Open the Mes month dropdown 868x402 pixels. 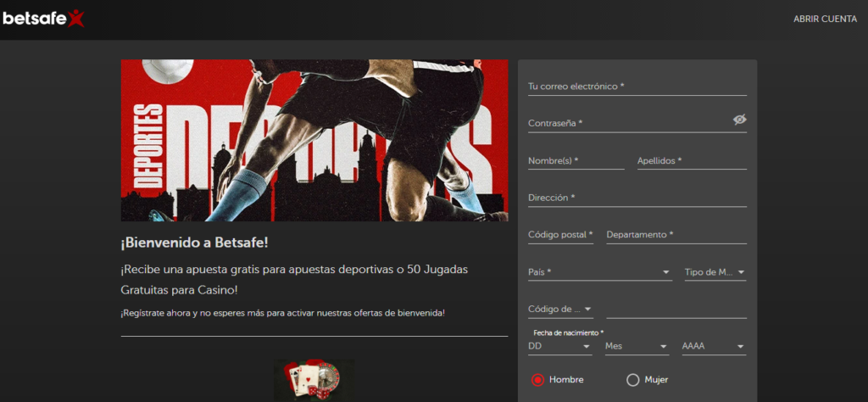(637, 346)
